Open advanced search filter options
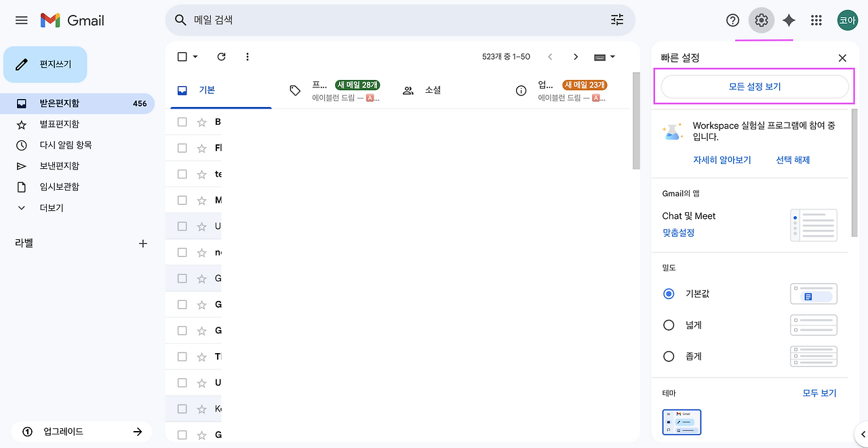 tap(616, 20)
